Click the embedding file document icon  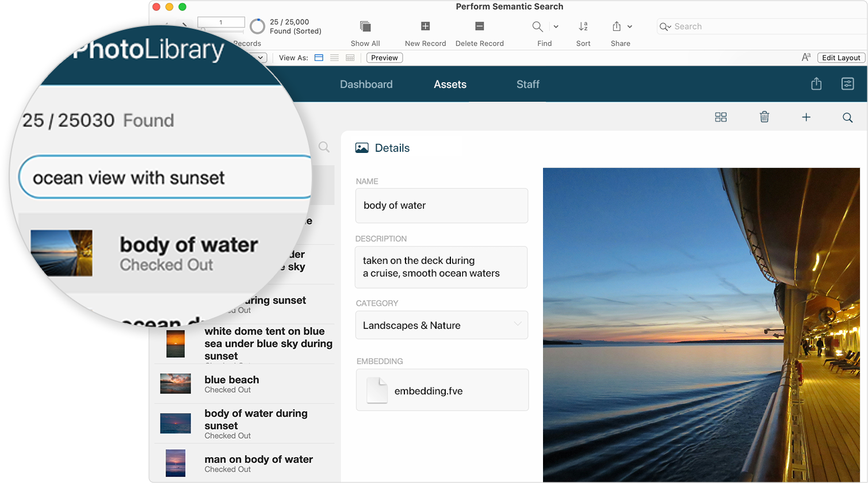point(377,390)
